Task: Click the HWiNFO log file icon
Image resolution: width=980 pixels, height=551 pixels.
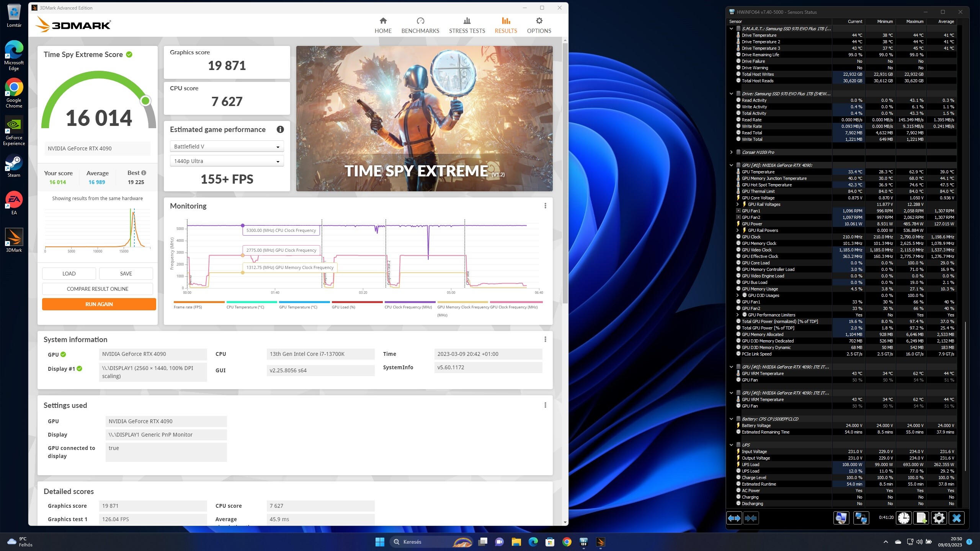Action: [921, 518]
